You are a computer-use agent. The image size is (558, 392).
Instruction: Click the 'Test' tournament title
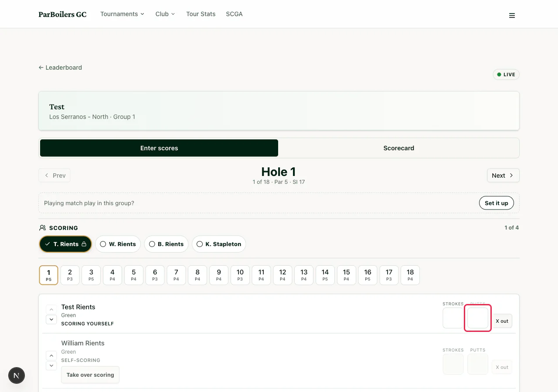click(x=57, y=107)
